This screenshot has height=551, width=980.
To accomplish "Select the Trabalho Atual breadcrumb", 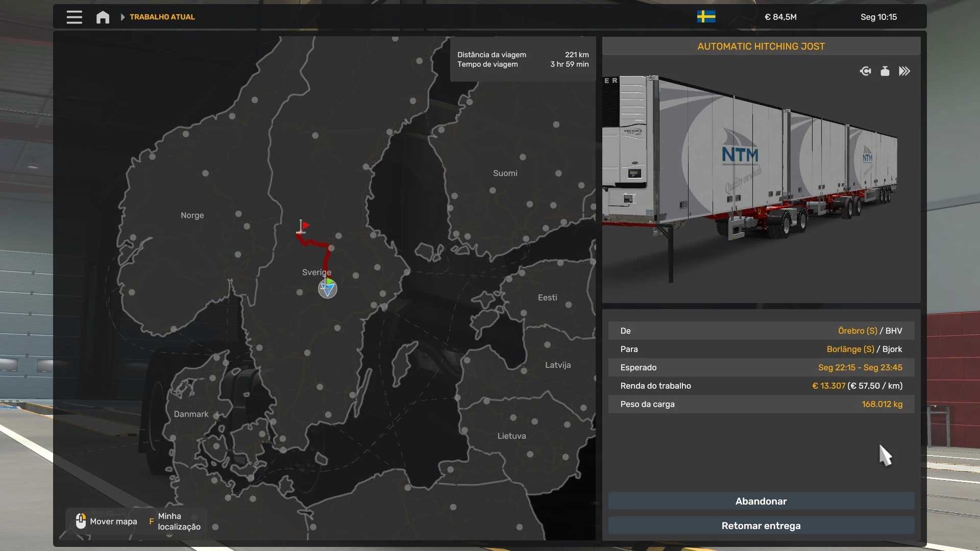I will click(162, 17).
